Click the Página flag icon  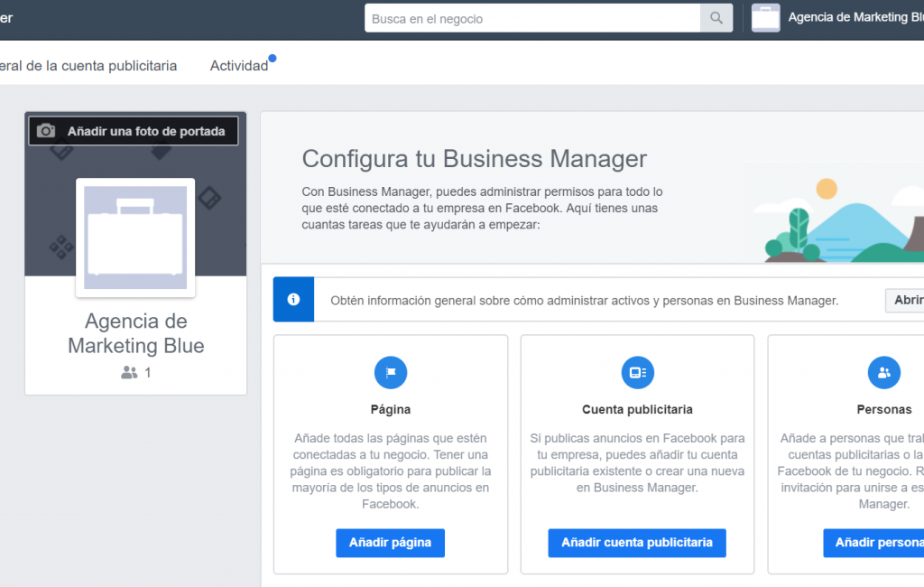(391, 372)
